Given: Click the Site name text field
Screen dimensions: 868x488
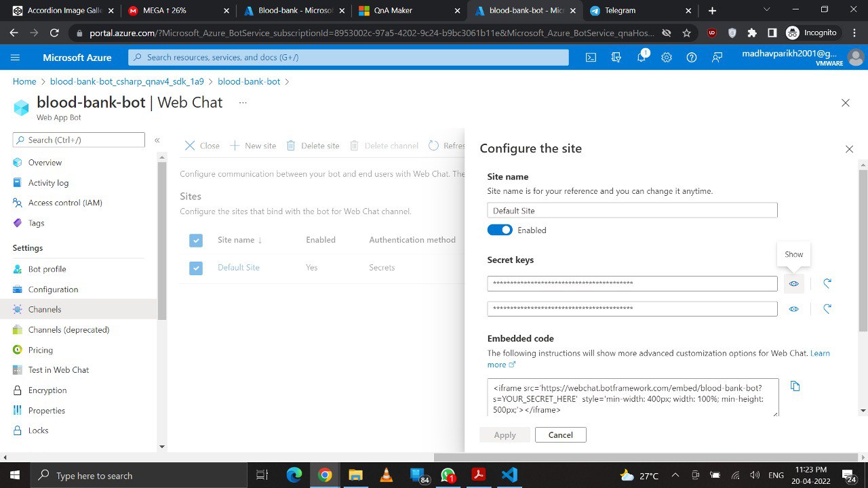Looking at the screenshot, I should (x=632, y=211).
